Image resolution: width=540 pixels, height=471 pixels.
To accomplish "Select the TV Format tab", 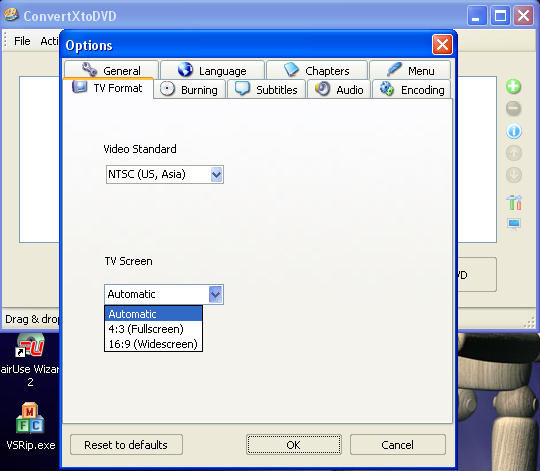I will pyautogui.click(x=107, y=88).
